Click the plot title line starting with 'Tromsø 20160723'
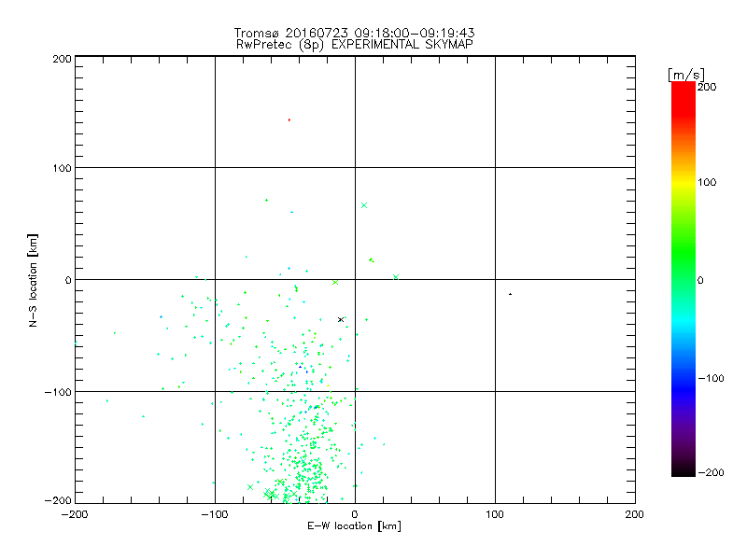This screenshot has width=747, height=560. coord(354,33)
